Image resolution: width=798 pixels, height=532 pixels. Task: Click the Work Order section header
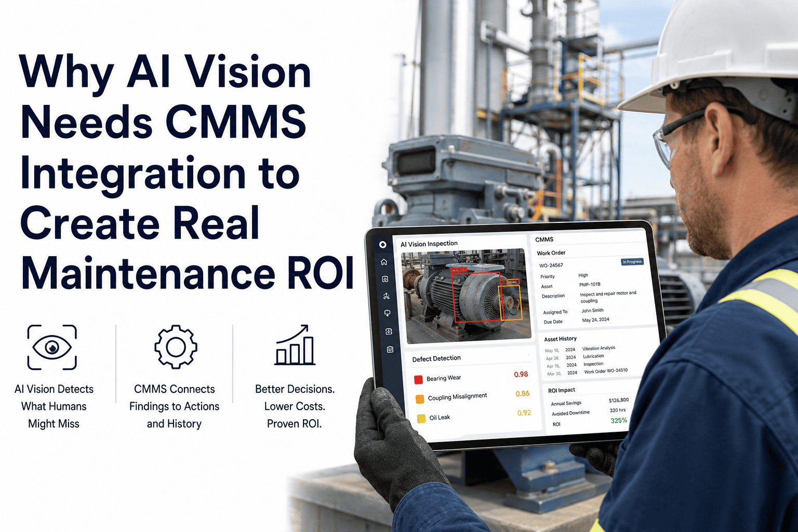551,253
